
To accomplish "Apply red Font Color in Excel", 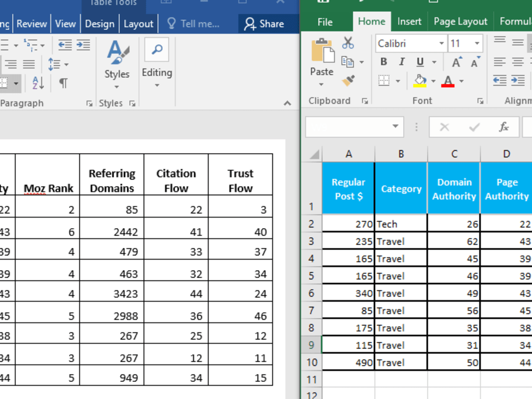I will pos(448,81).
